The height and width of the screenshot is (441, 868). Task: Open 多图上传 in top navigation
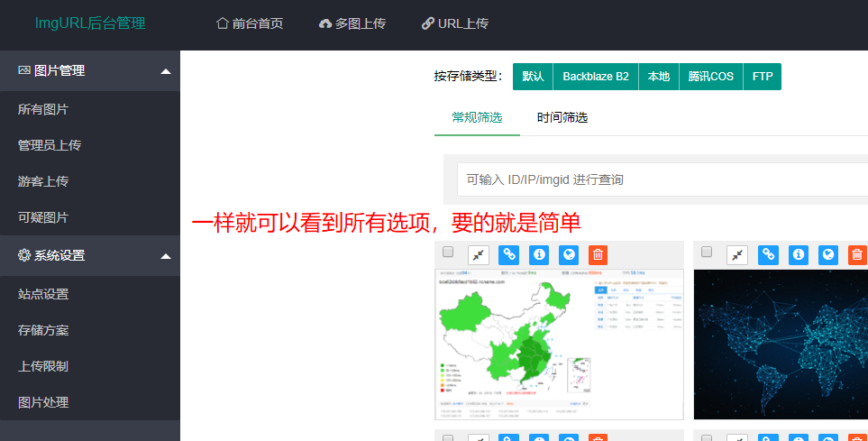pyautogui.click(x=352, y=24)
